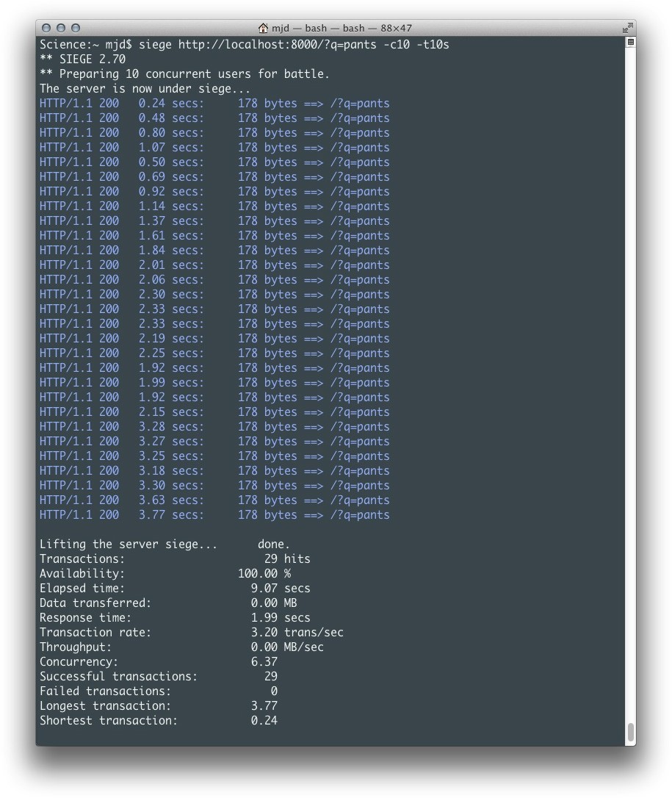Viewport: 672px width, 798px height.
Task: Click "The server is now under siege" text
Action: tap(145, 89)
